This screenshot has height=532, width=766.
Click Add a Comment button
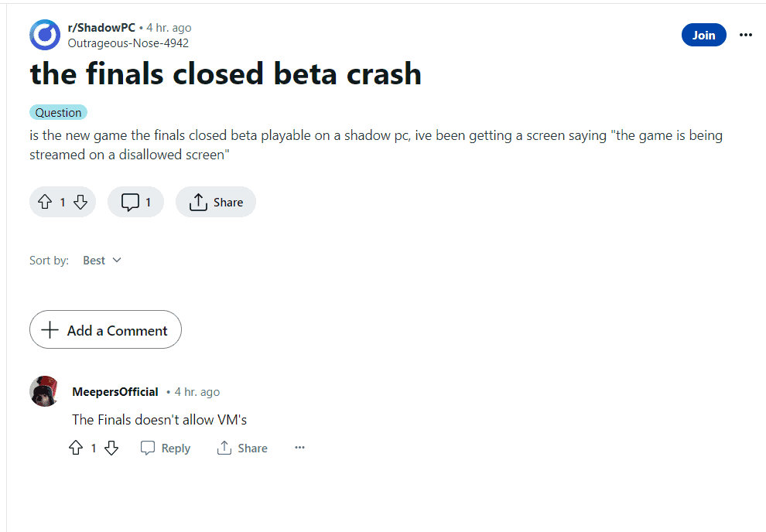(105, 330)
